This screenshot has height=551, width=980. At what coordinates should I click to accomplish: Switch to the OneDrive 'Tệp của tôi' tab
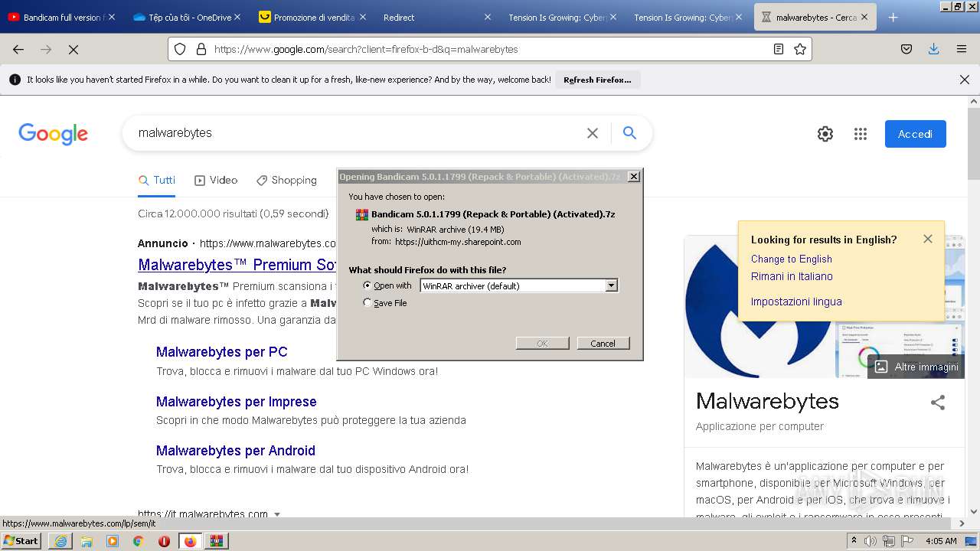[187, 17]
